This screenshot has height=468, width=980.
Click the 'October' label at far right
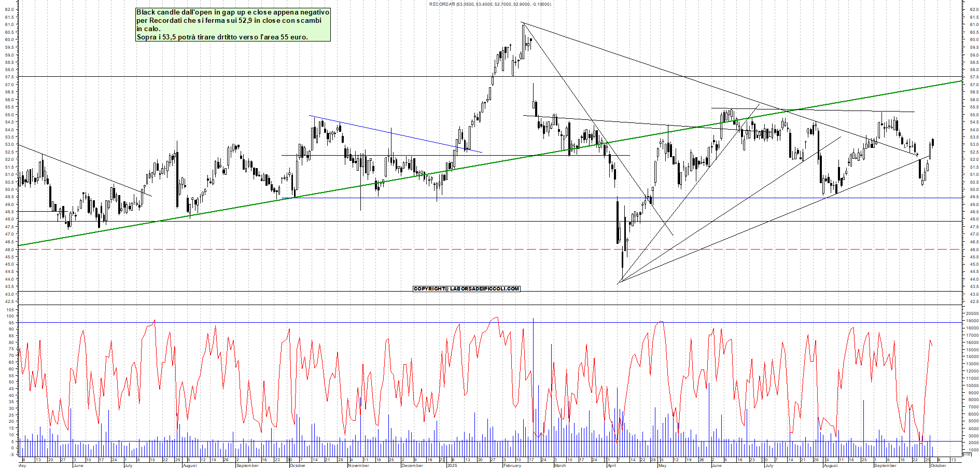pos(938,465)
